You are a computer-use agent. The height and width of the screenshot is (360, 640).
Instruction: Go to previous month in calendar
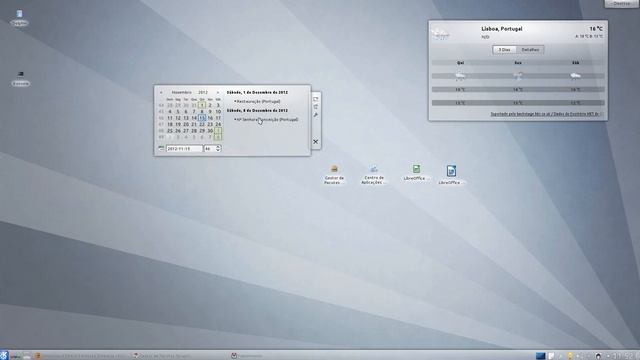[161, 93]
